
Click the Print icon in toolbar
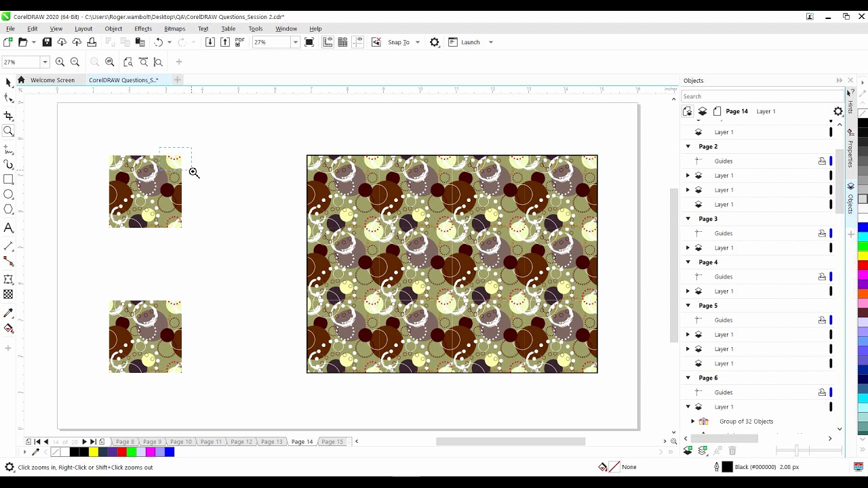tap(92, 42)
